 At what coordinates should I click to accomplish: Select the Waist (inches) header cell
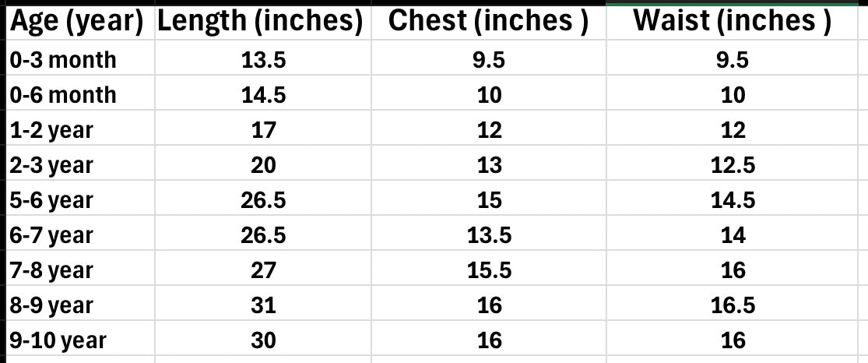[x=733, y=22]
